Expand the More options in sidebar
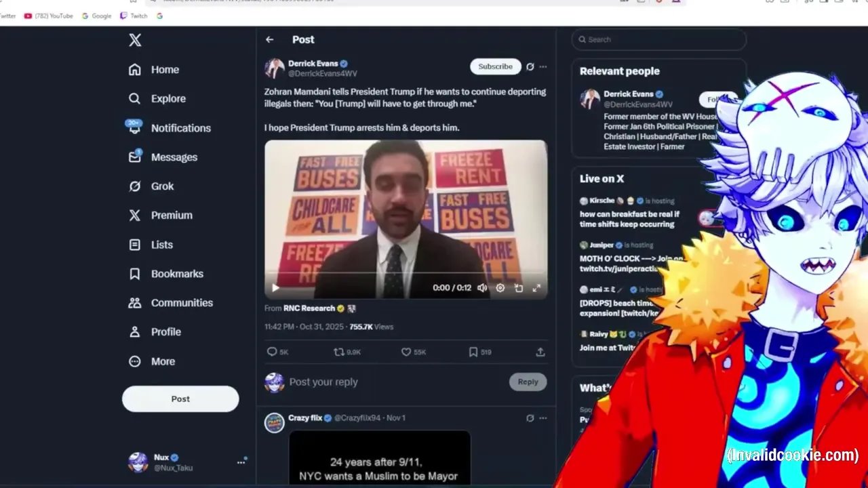Image resolution: width=868 pixels, height=488 pixels. 152,362
